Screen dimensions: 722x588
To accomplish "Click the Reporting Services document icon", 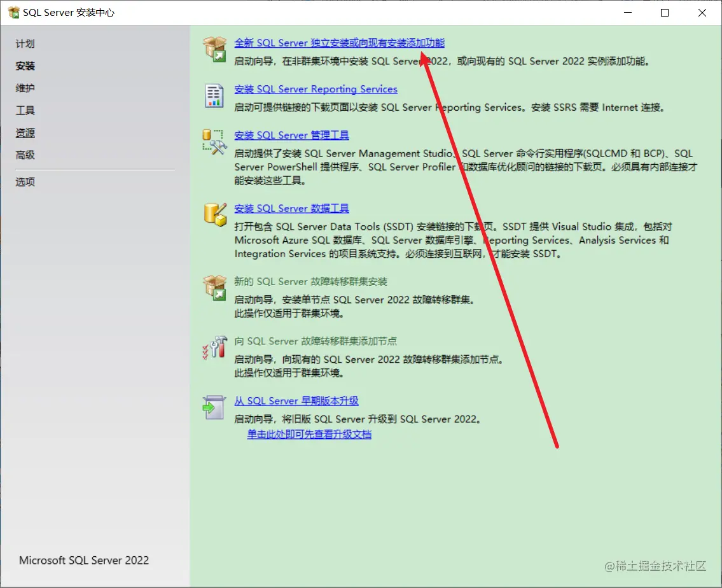I will pos(214,96).
